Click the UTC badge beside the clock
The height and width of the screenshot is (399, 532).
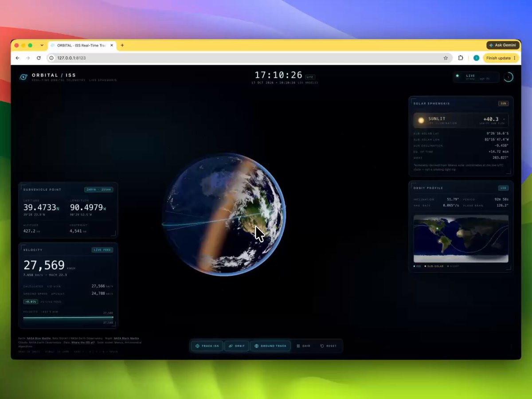(x=310, y=77)
